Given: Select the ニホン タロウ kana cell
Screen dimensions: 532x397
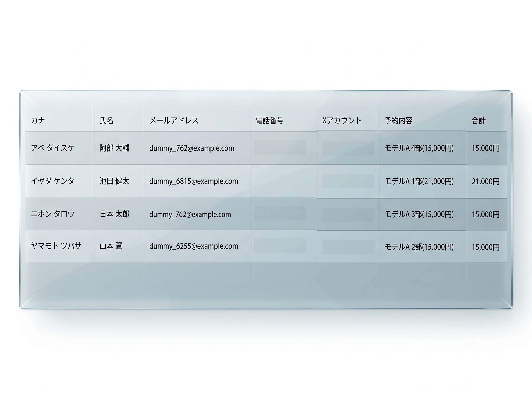Looking at the screenshot, I should 60,214.
